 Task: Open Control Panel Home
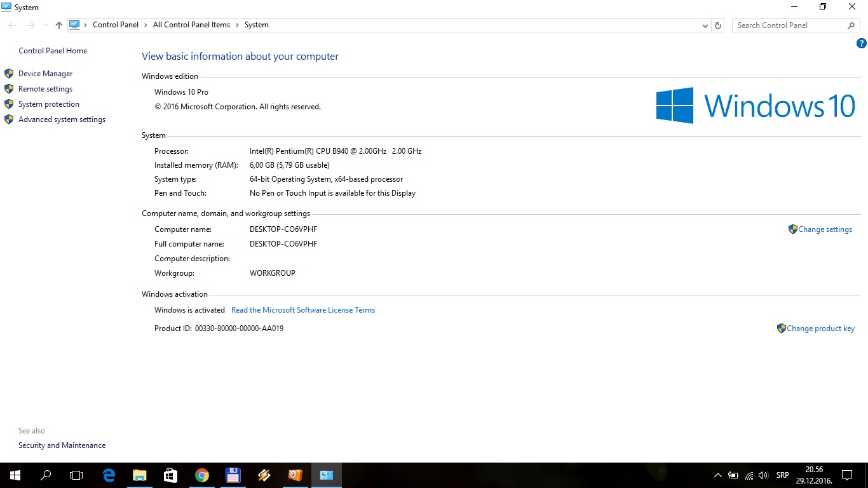coord(53,51)
